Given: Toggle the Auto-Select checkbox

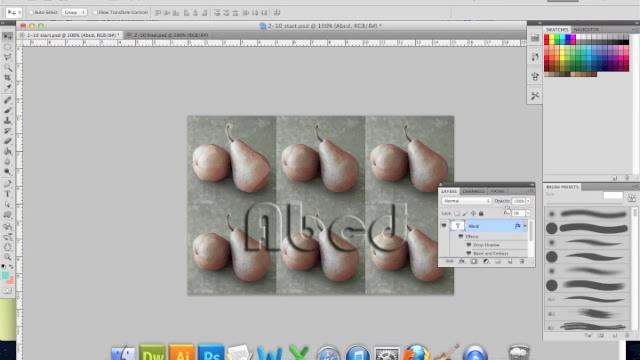Looking at the screenshot, I should pos(31,13).
